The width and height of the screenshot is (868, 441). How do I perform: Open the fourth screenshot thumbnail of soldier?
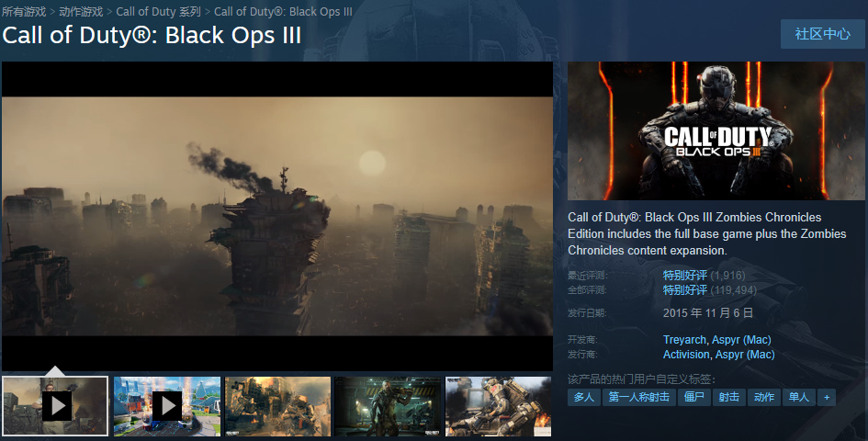pos(388,406)
